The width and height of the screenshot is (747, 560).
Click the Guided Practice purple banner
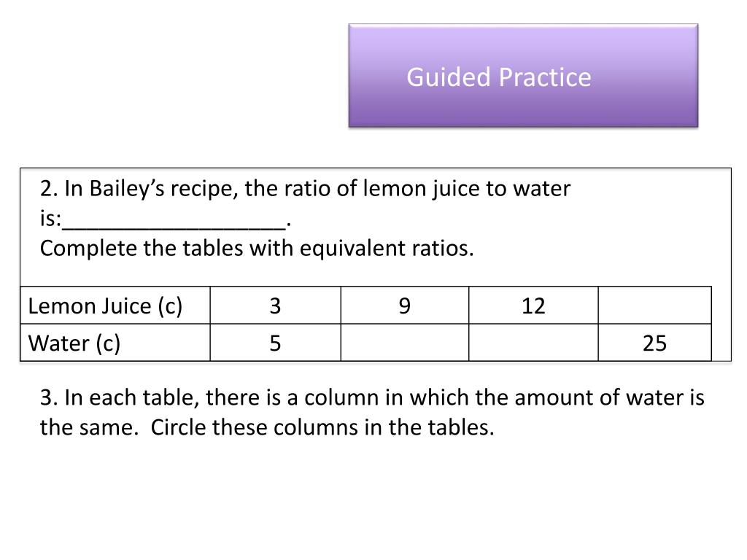tap(523, 76)
